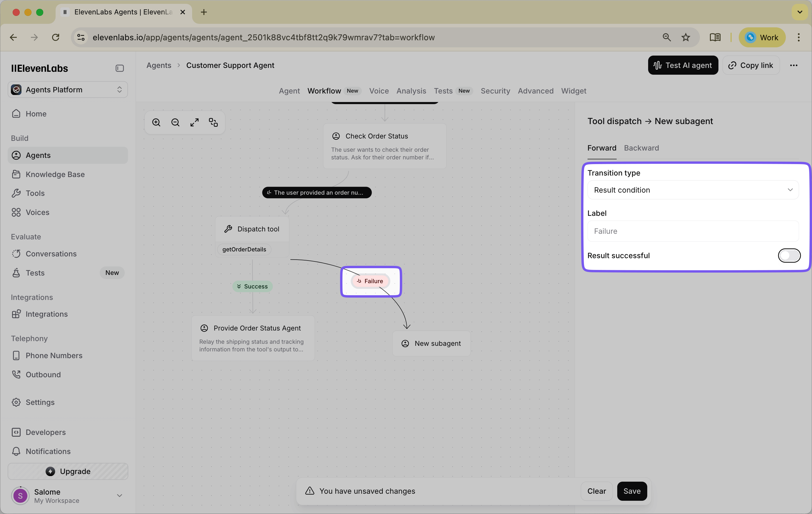Click the auto-layout icon on canvas toolbar
Screen dimensions: 812x514
coord(213,122)
